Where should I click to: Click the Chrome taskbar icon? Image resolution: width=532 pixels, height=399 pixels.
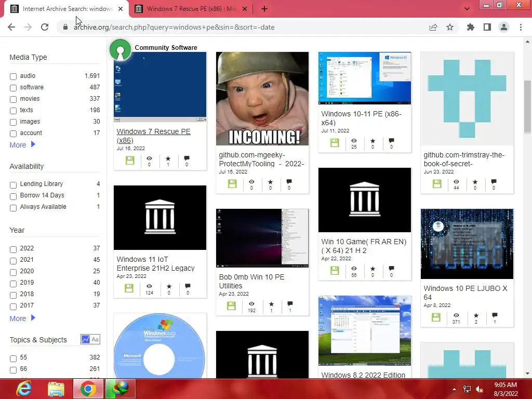pyautogui.click(x=88, y=389)
